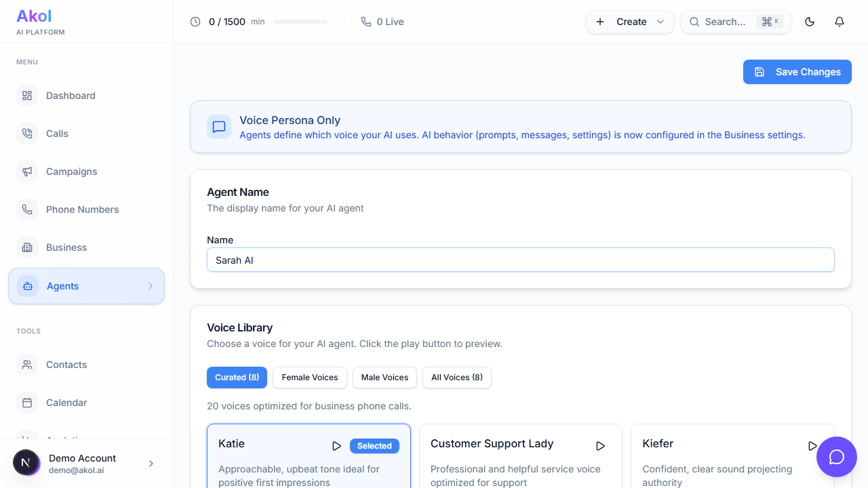Expand the Create dropdown
The width and height of the screenshot is (868, 488).
(630, 22)
